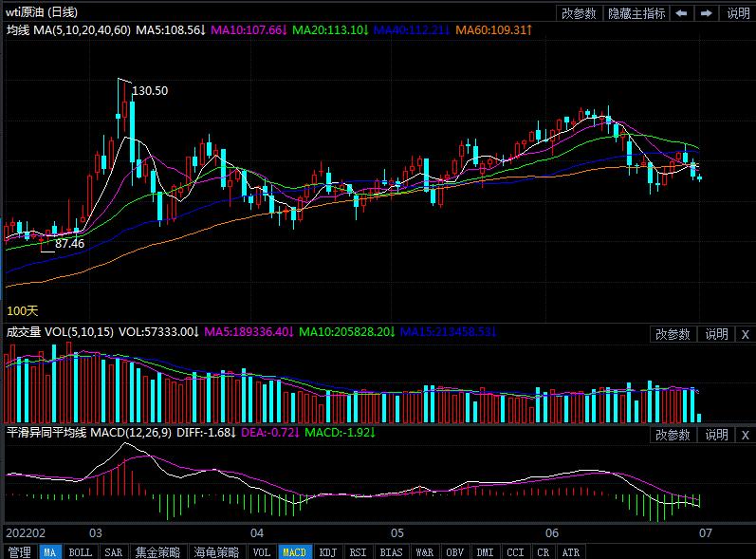756x559 pixels.
Task: Select the 海龟策略 strategy tab
Action: [x=217, y=551]
